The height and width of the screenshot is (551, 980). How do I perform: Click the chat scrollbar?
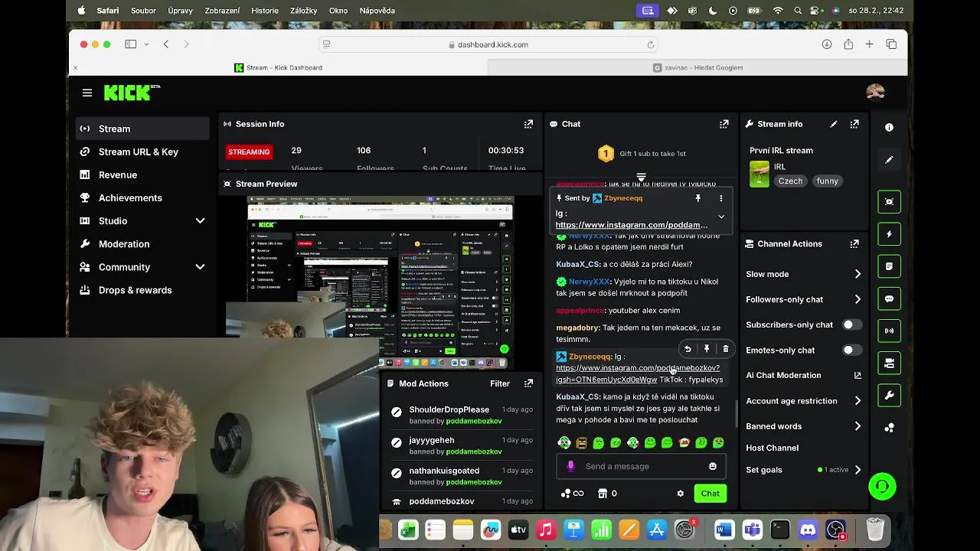point(737,414)
